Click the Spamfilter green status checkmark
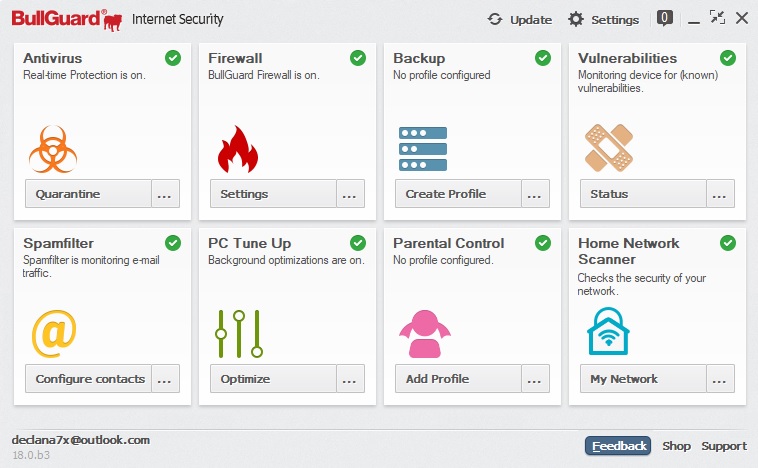Image resolution: width=758 pixels, height=468 pixels. (x=173, y=242)
